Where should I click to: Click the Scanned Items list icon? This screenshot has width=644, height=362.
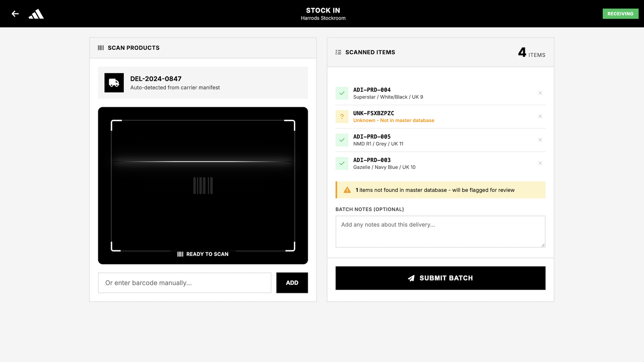tap(338, 52)
